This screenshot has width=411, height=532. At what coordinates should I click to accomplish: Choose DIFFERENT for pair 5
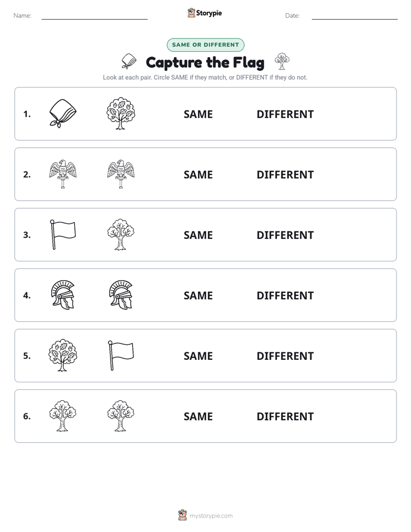tap(285, 356)
